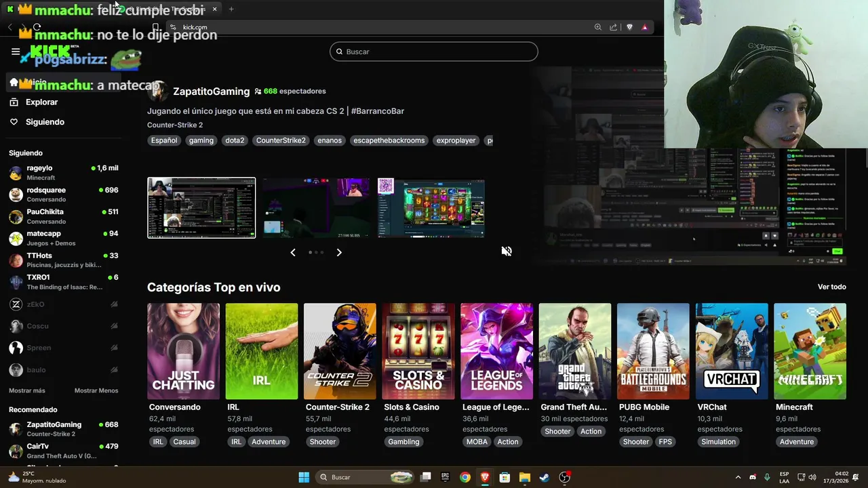Open Windows Start menu

coord(304,477)
